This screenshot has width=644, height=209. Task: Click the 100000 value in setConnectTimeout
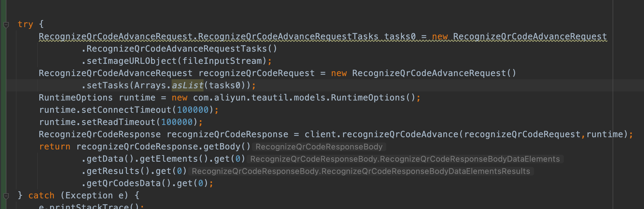click(193, 110)
